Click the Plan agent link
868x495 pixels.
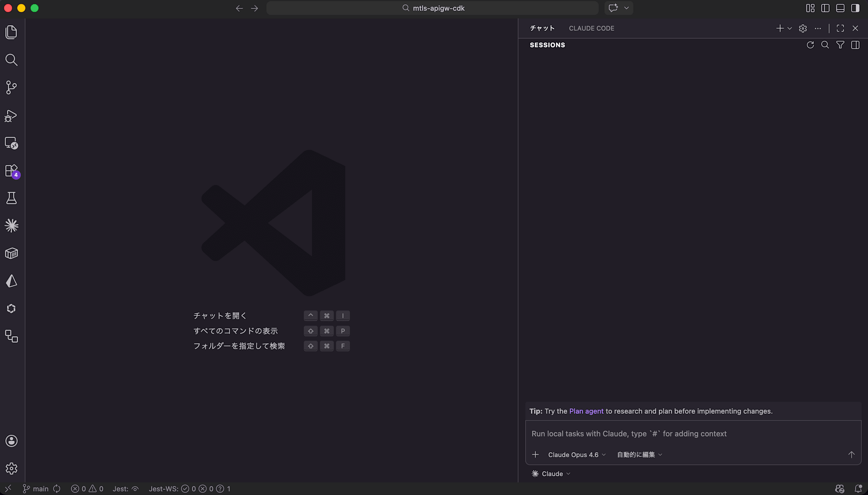[x=586, y=411]
